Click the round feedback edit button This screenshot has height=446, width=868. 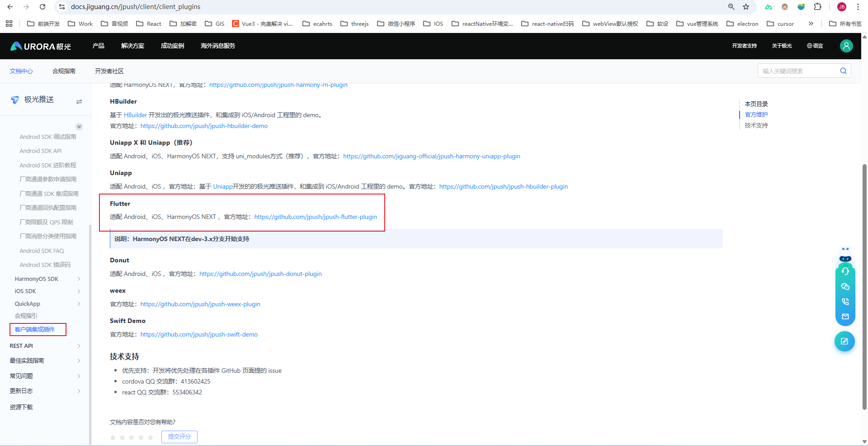(844, 341)
